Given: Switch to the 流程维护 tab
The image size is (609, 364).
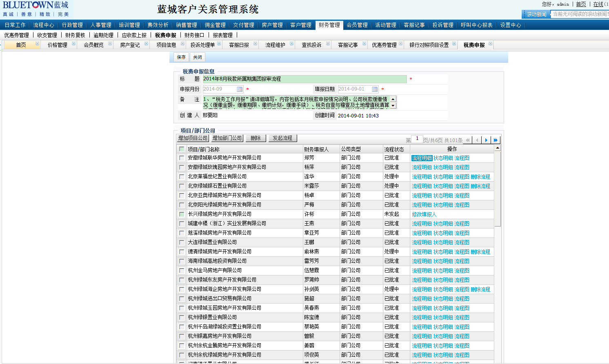Looking at the screenshot, I should point(275,45).
